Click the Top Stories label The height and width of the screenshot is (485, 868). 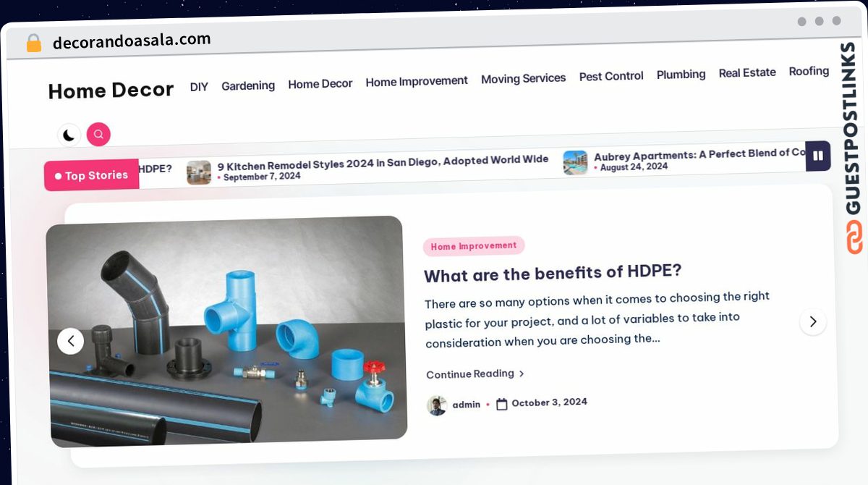(x=92, y=175)
